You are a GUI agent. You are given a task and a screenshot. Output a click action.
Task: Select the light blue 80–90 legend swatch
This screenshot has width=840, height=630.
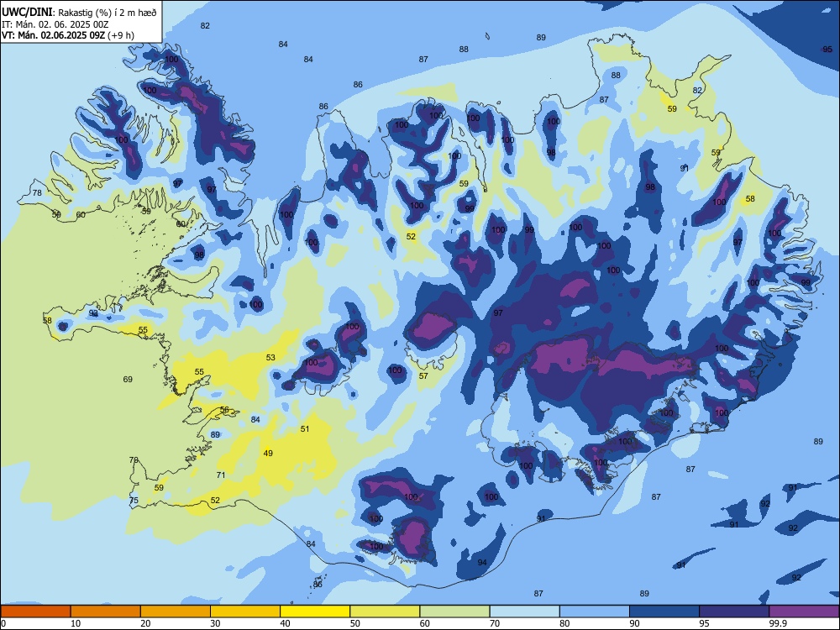click(595, 612)
